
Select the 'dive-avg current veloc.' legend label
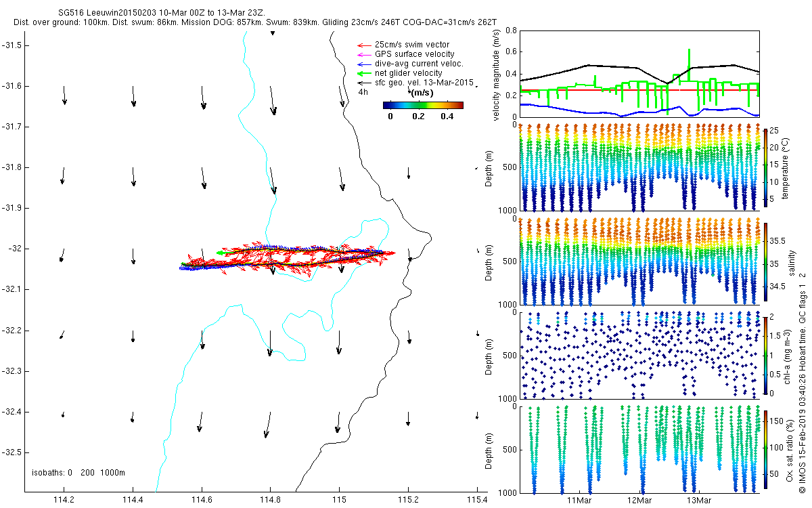418,64
